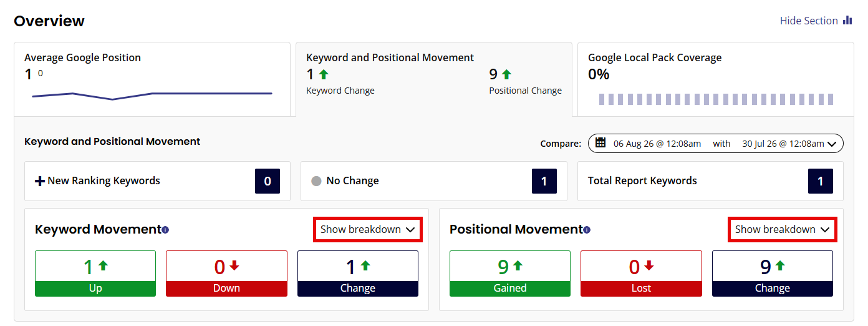868x326 pixels.
Task: Open the Compare date range dropdown
Action: (716, 144)
